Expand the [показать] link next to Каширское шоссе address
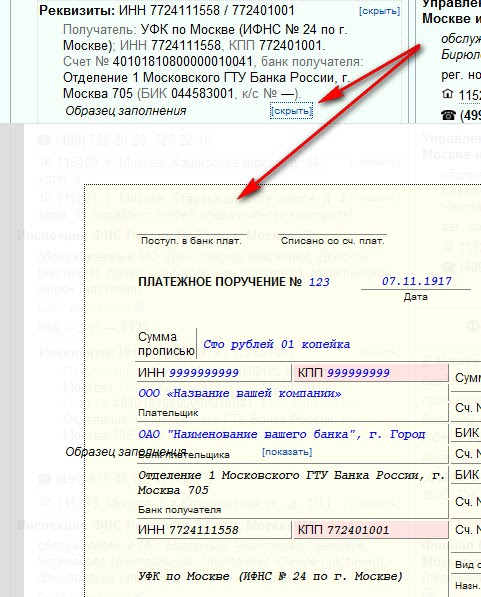 pyautogui.click(x=375, y=163)
